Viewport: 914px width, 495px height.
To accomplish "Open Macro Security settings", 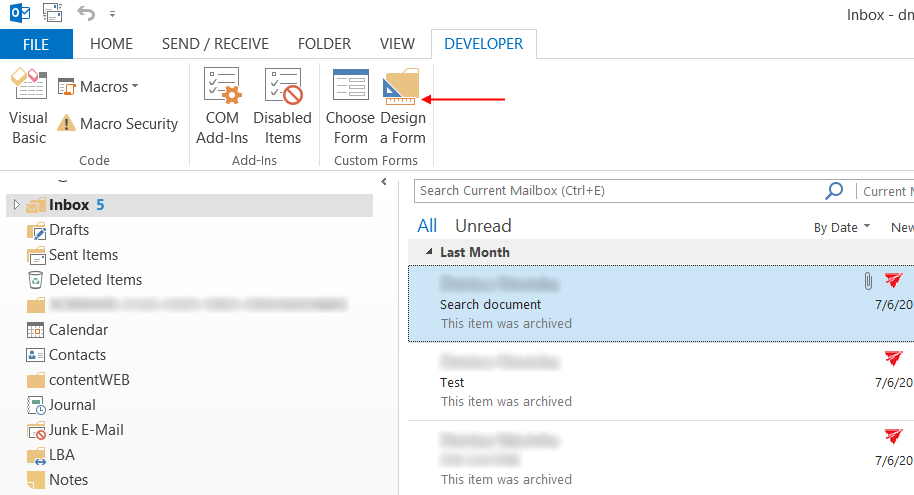I will [x=117, y=124].
